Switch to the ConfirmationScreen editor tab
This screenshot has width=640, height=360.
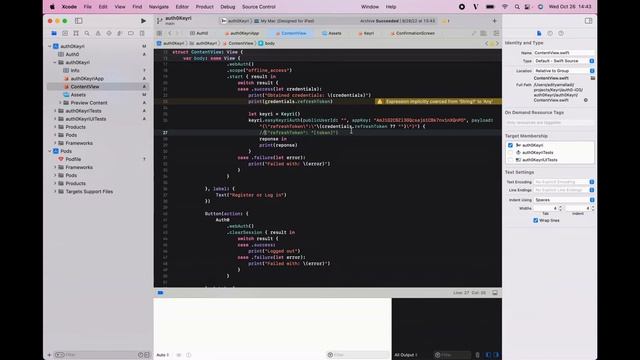tap(412, 33)
